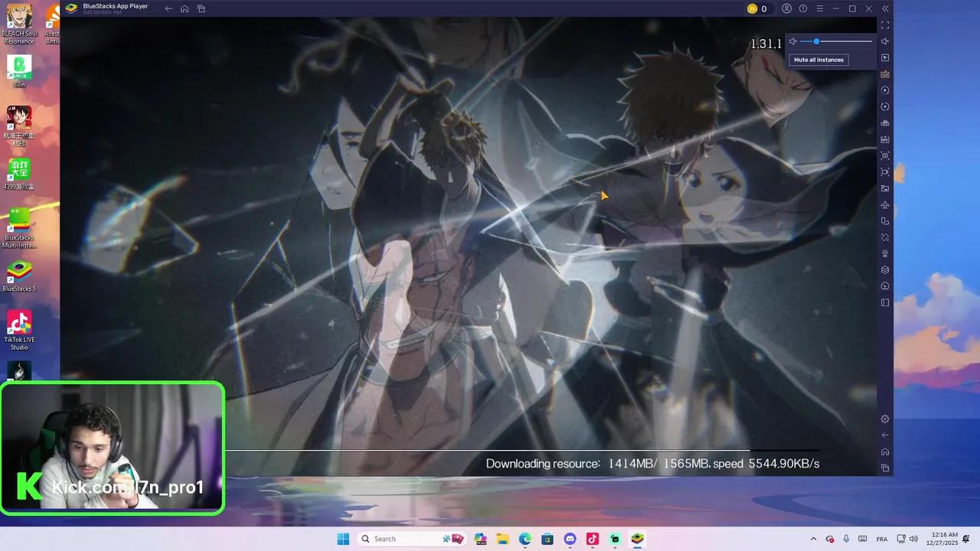
Task: Toggle the split sidebar panel icon
Action: [885, 302]
